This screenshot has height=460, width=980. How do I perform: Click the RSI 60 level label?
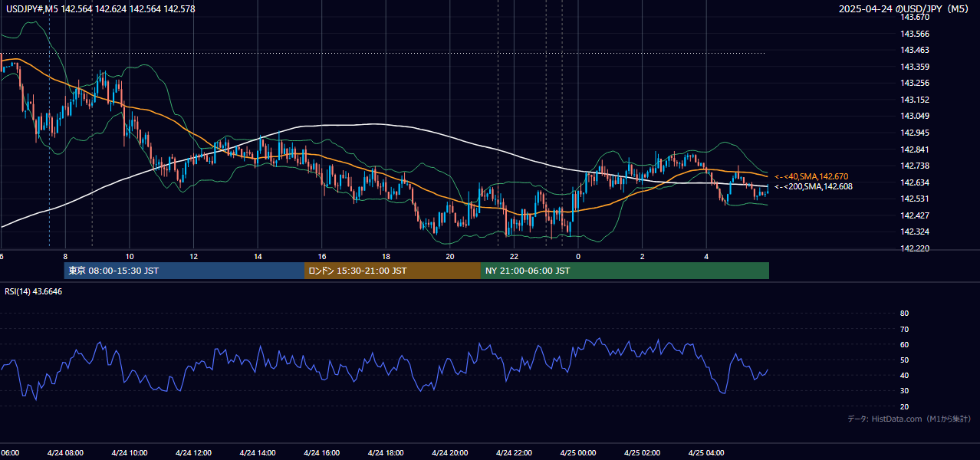904,344
